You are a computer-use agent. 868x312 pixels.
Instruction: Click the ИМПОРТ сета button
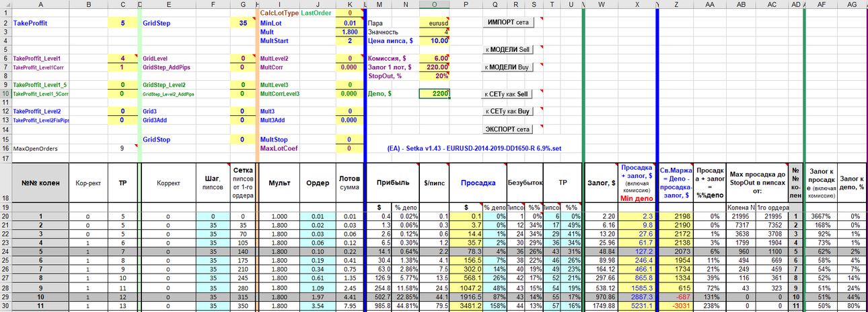[x=507, y=22]
